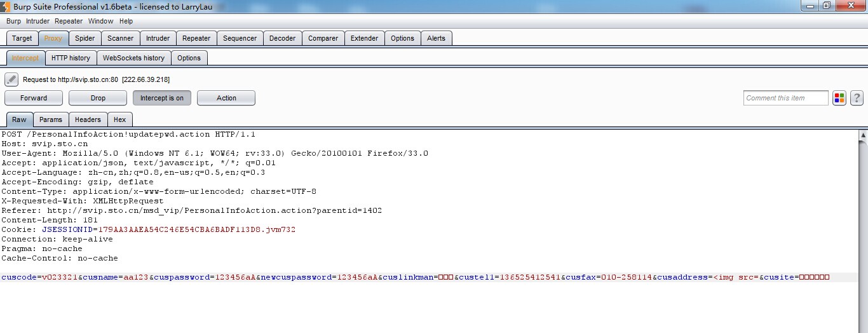Switch to the Extender tab

(x=364, y=38)
